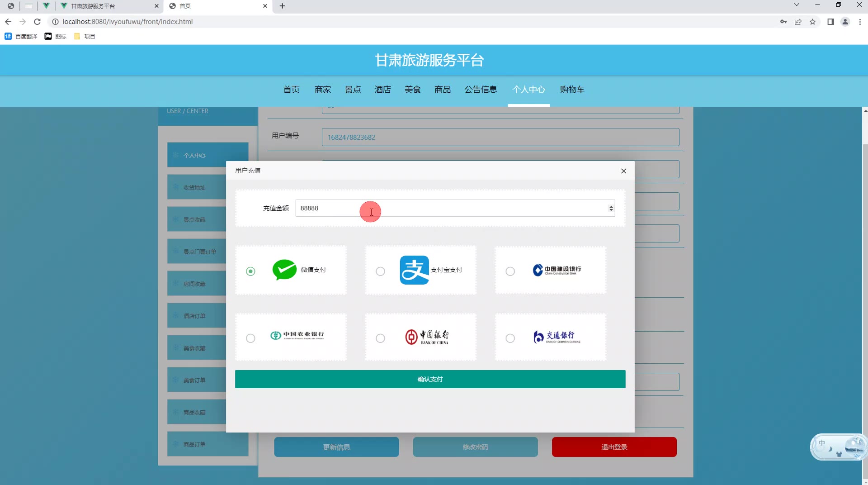View site information for localhost

click(55, 22)
